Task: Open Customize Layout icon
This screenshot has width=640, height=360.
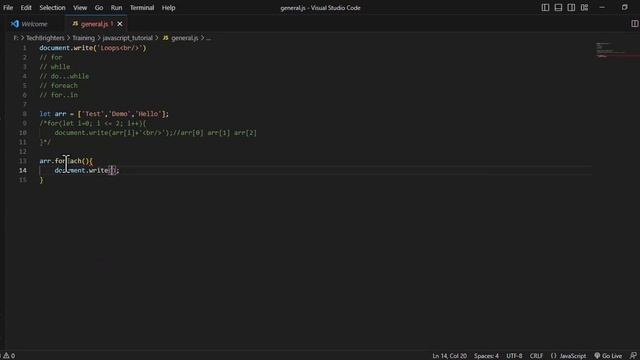Action: coord(584,7)
